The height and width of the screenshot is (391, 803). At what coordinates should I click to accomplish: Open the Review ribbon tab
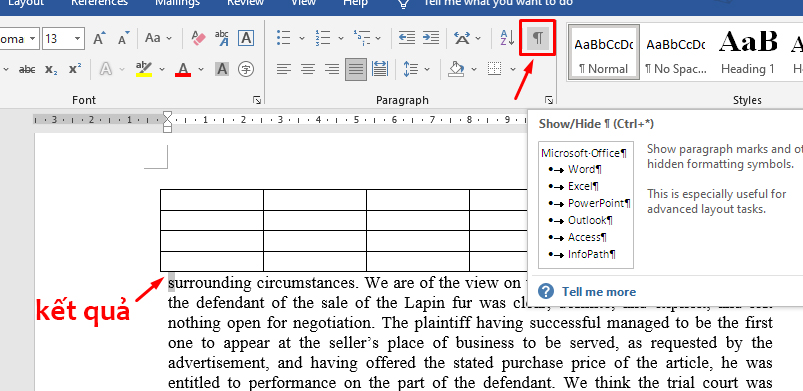click(x=245, y=3)
